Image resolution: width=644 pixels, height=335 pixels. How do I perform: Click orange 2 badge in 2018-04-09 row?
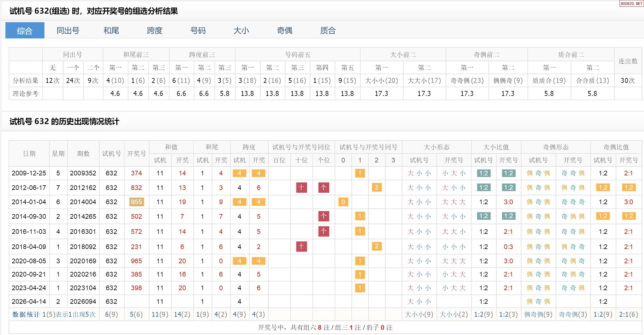[x=376, y=247]
